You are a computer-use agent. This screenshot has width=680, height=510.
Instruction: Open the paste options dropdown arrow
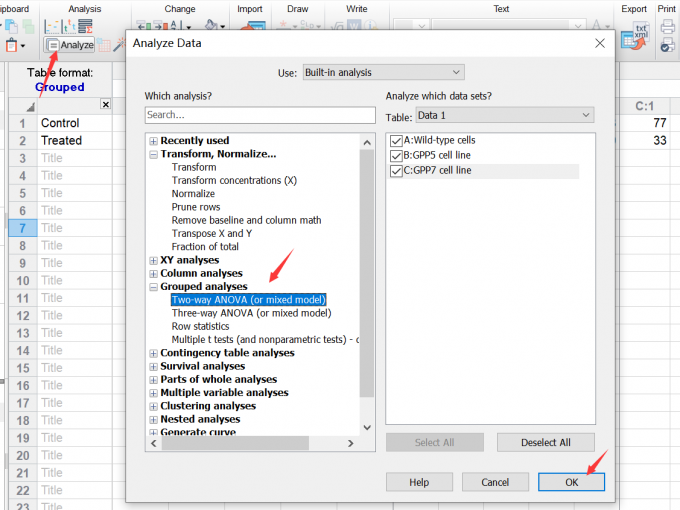pos(23,46)
